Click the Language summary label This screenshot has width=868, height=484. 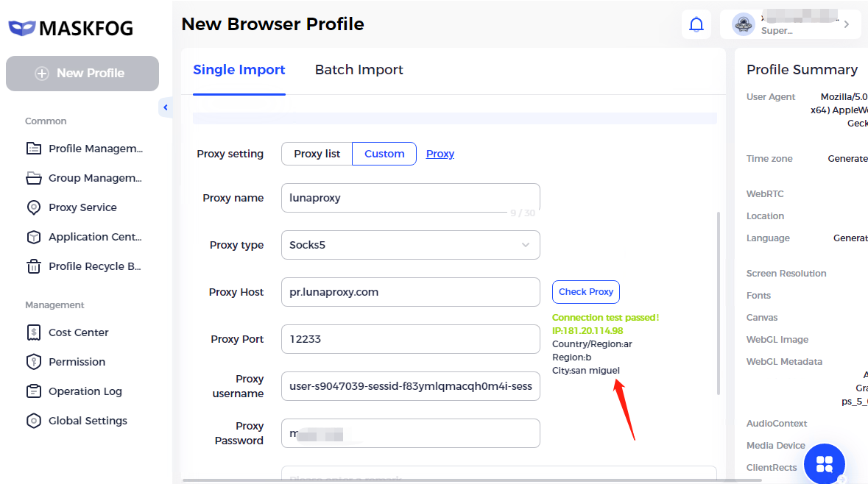coord(768,238)
